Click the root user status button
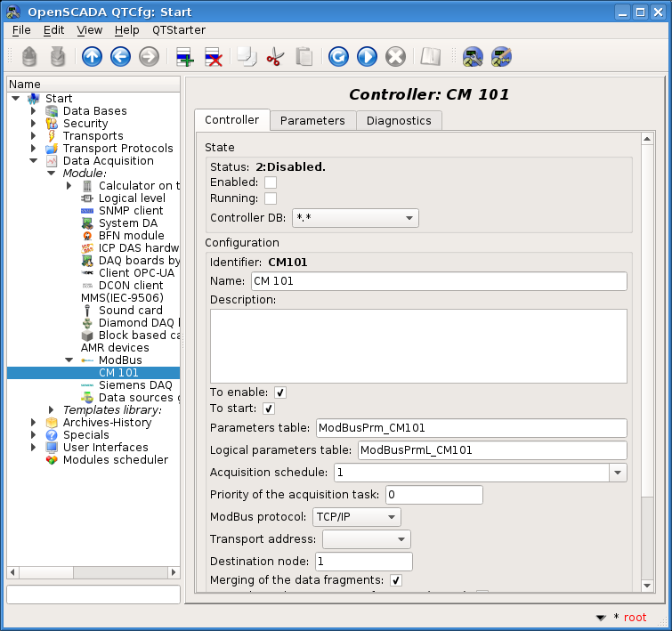This screenshot has width=672, height=631. click(635, 618)
